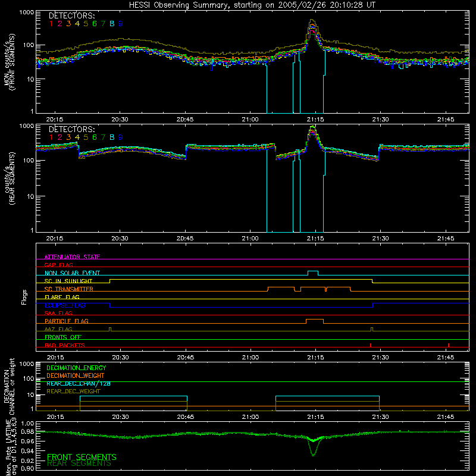Click cyan detector 8 in rear segments legend
This screenshot has width=476, height=476.
point(112,137)
